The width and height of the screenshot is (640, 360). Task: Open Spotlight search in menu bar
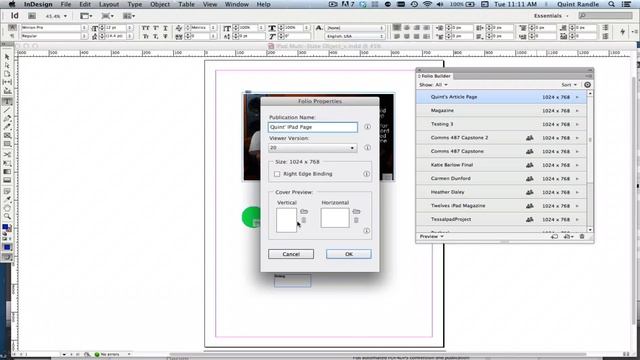(x=611, y=4)
